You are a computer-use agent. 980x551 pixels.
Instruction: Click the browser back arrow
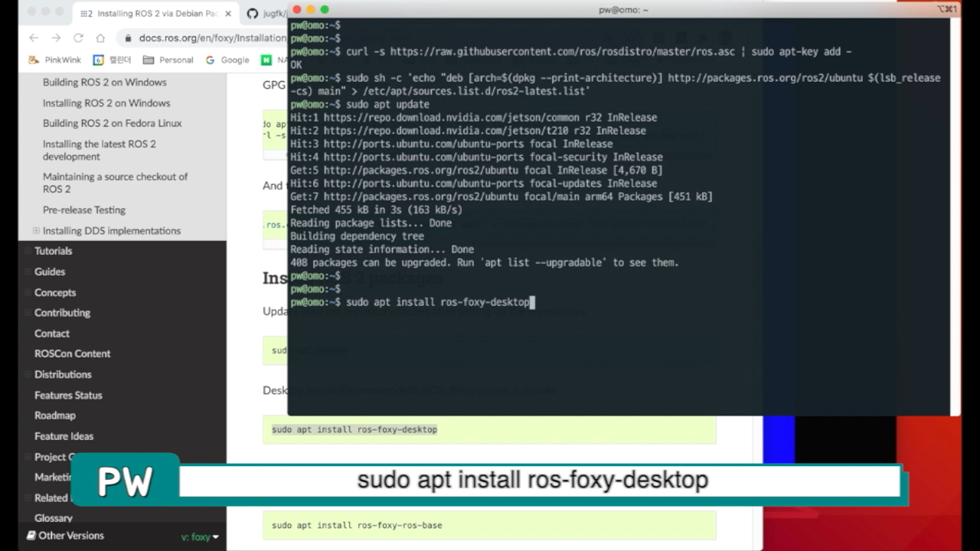click(x=34, y=37)
